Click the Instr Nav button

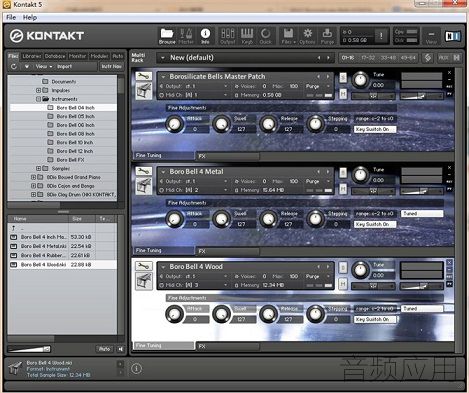coord(111,66)
